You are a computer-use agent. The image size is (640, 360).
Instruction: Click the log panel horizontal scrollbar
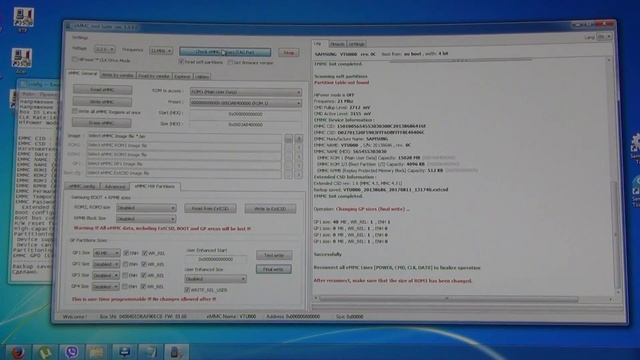[449, 299]
